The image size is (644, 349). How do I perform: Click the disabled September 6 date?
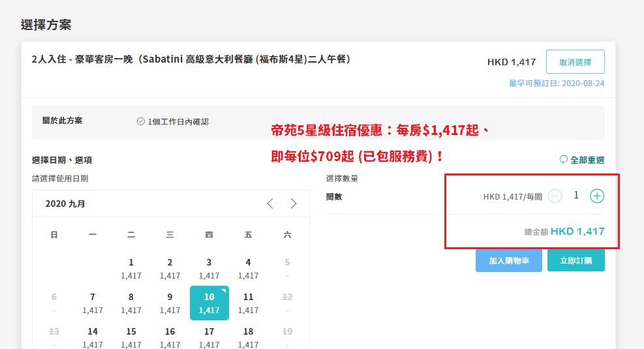[54, 303]
